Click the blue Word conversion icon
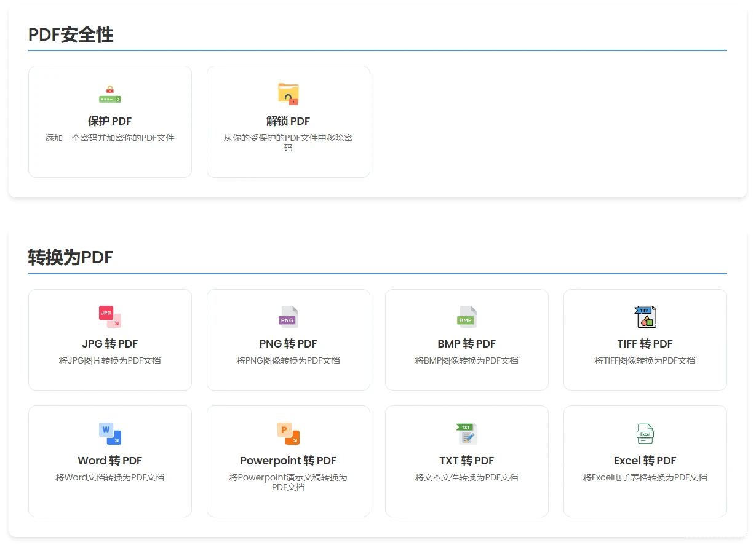Viewport: 756px width, 545px height. (x=110, y=434)
